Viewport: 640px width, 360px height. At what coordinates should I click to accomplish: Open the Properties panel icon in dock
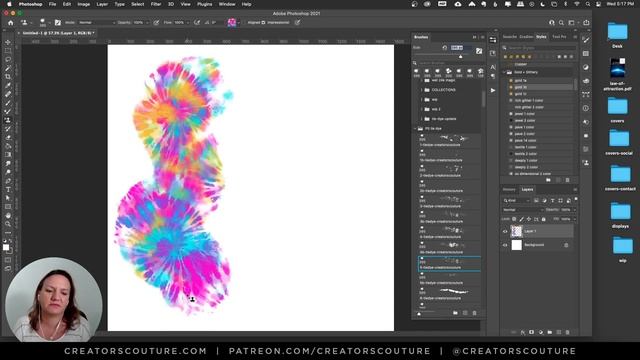pyautogui.click(x=493, y=40)
